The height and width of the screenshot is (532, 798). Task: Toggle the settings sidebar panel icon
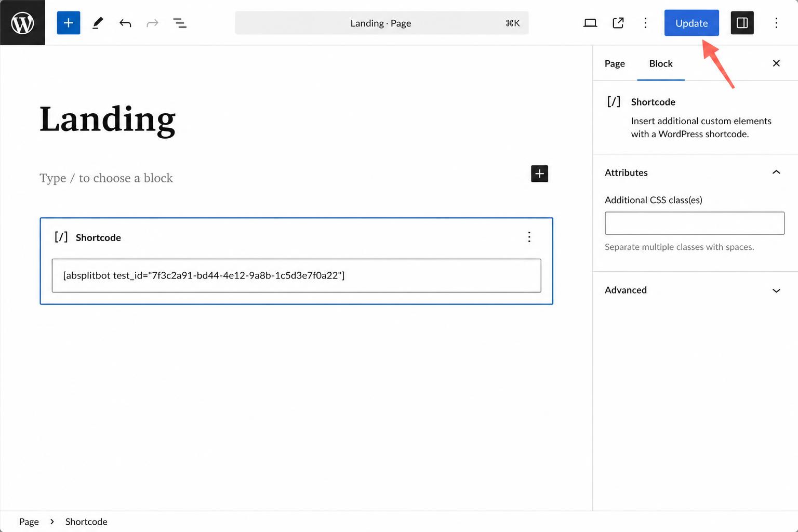point(742,23)
